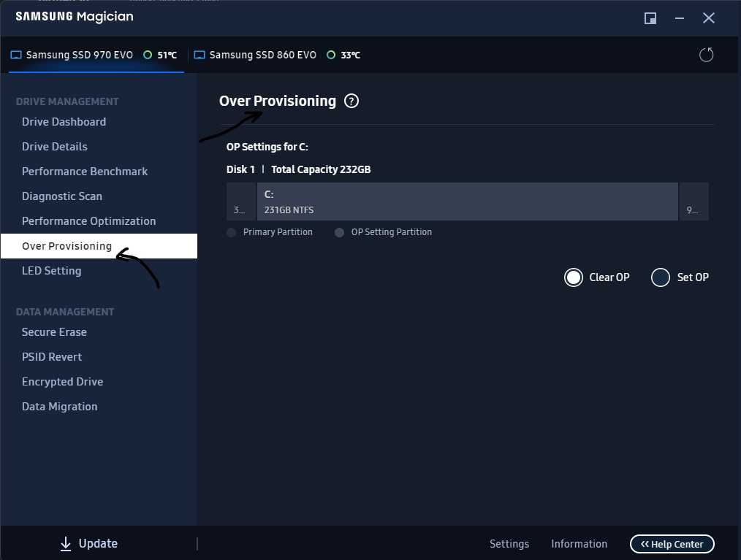741x560 pixels.
Task: Select the C: 231GB NTFS partition block
Action: point(468,202)
